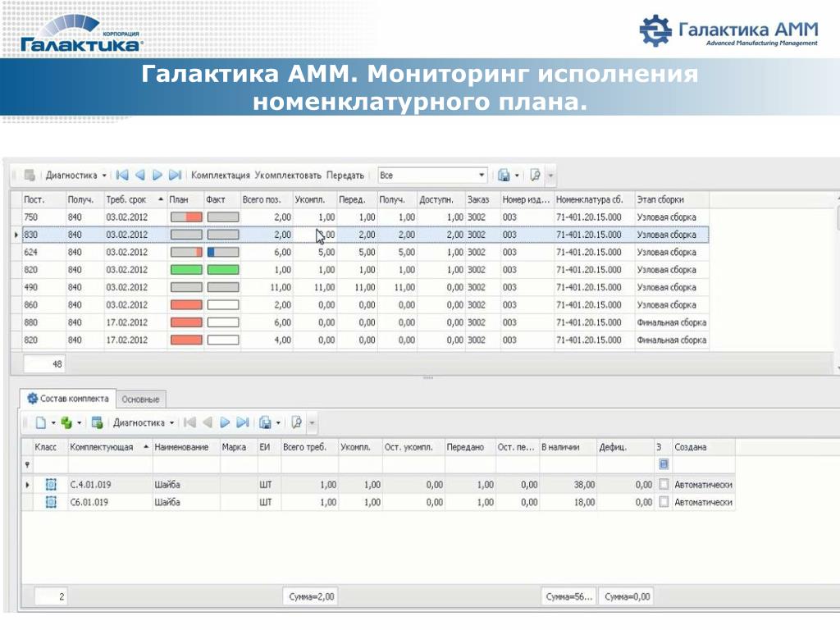Click the table layout icon in lower toolbar
840x630 pixels.
pyautogui.click(x=97, y=422)
